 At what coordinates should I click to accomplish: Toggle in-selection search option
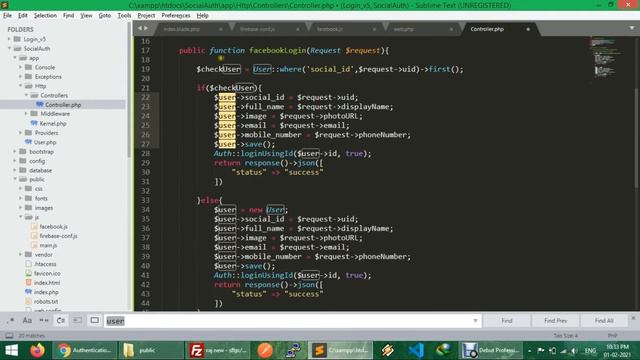click(x=77, y=321)
